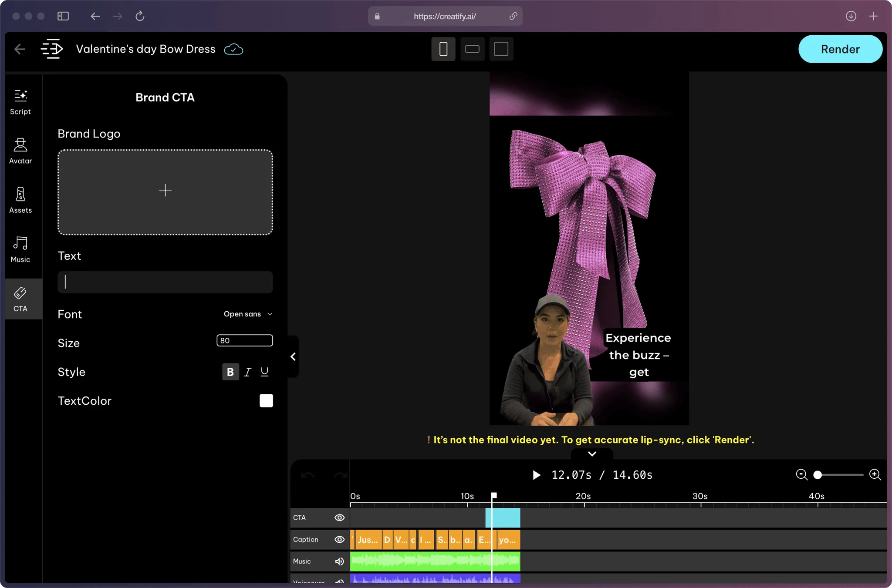Play the video preview
The image size is (892, 588).
(537, 475)
